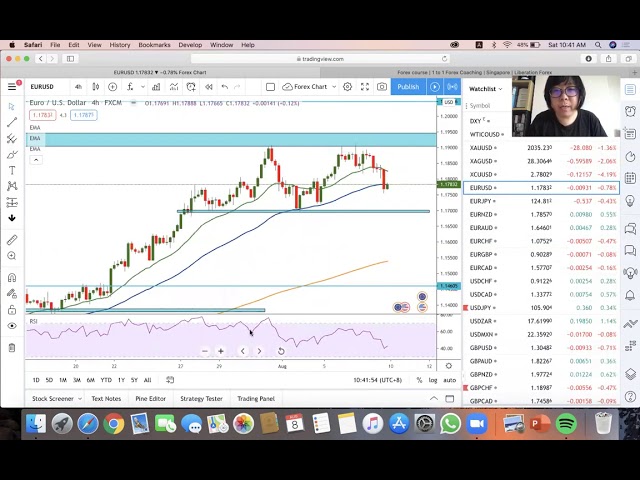Activate the Ruler measure tool
The width and height of the screenshot is (640, 480).
12,240
